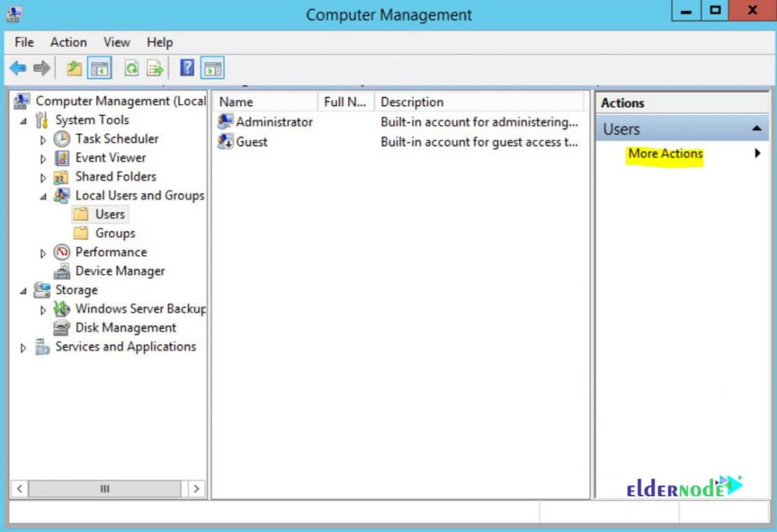Toggle the Show/Hide Action Pane icon
This screenshot has width=777, height=532.
pos(212,67)
